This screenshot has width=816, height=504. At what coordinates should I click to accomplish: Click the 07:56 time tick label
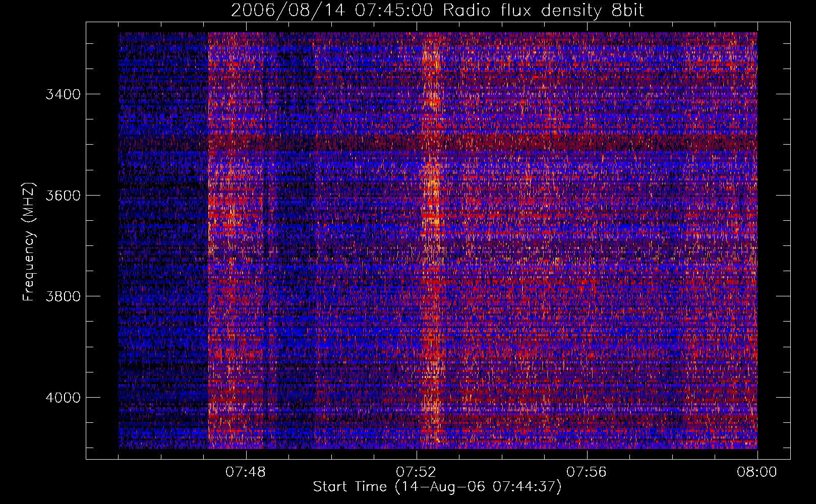pos(587,472)
